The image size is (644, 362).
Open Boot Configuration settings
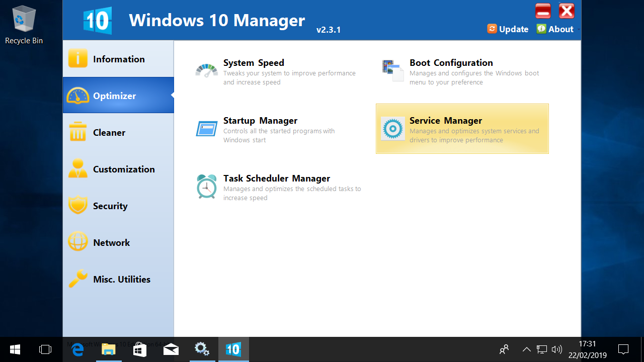[451, 63]
